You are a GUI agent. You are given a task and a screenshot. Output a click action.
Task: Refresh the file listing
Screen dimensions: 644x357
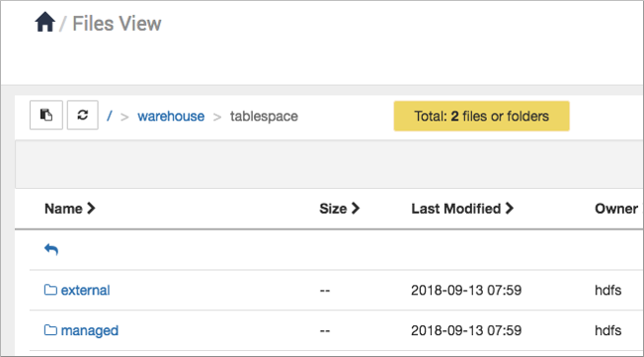[83, 115]
